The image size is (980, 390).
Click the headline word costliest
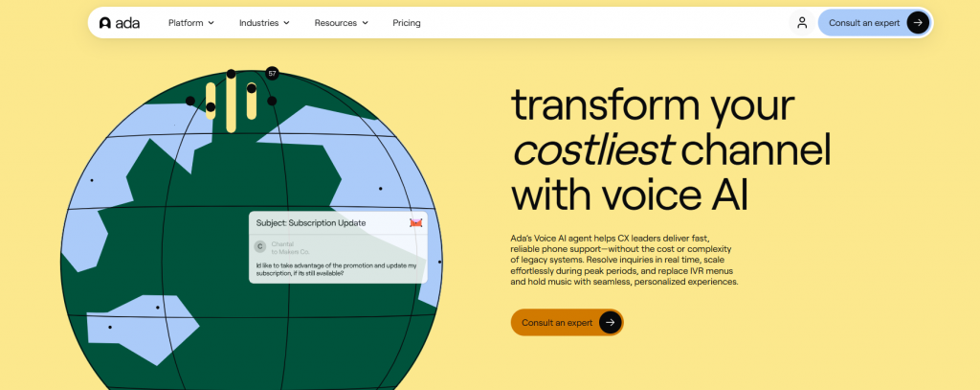coord(592,151)
